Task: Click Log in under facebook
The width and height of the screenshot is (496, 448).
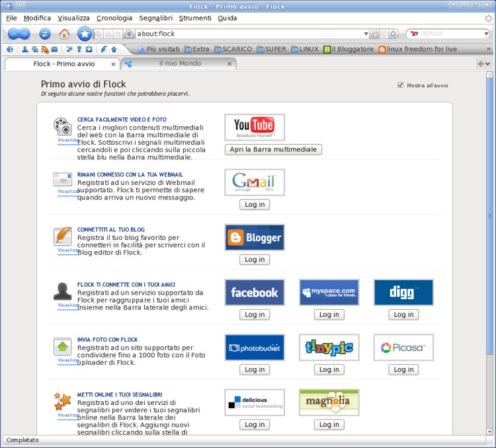Action: click(255, 315)
